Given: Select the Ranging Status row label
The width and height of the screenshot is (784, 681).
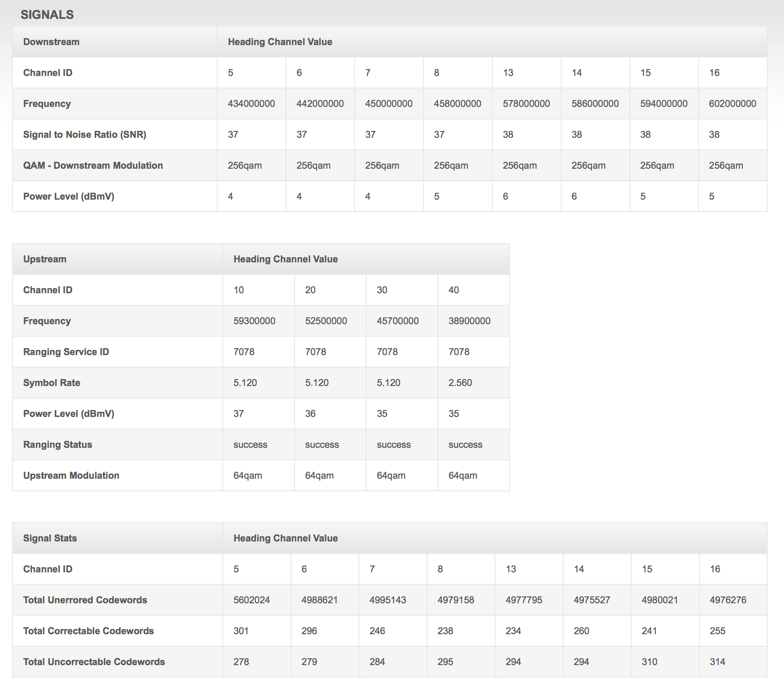Looking at the screenshot, I should [58, 445].
